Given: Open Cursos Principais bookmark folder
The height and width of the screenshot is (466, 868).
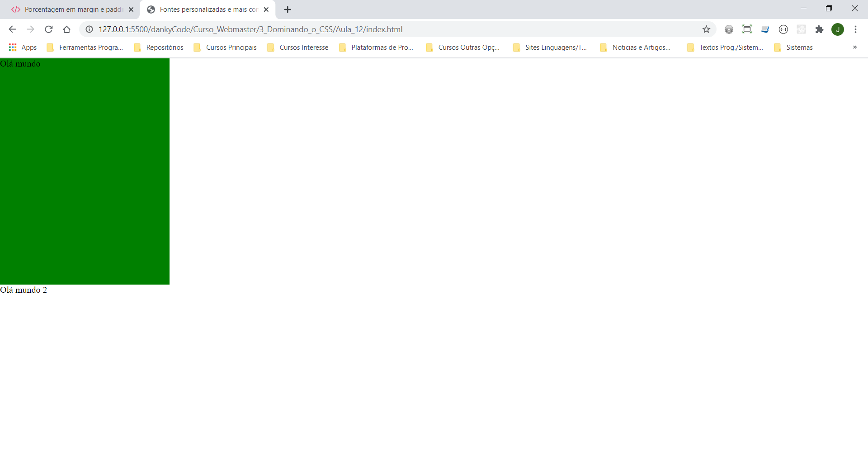Looking at the screenshot, I should (225, 48).
